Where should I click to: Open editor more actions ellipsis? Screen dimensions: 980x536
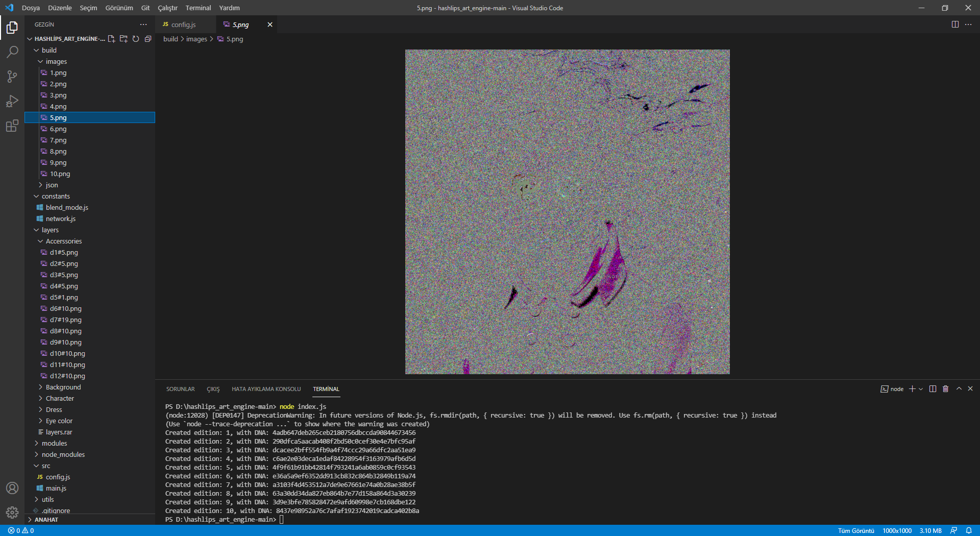[968, 25]
